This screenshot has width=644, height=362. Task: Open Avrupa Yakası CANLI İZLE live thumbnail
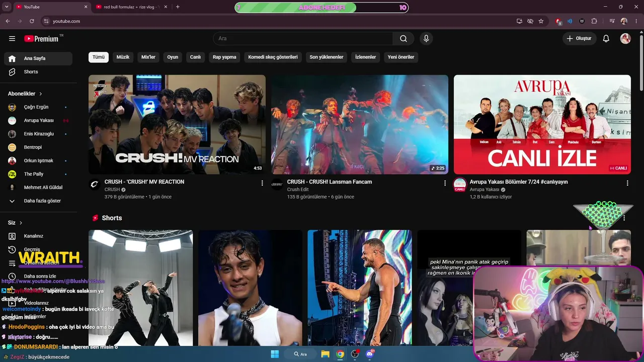(x=542, y=125)
